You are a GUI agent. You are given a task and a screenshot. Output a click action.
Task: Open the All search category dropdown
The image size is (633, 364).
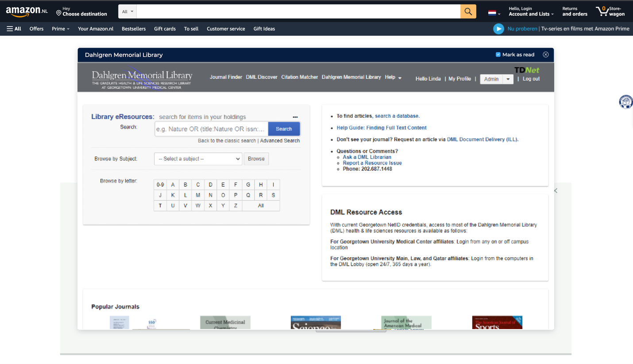coord(127,11)
